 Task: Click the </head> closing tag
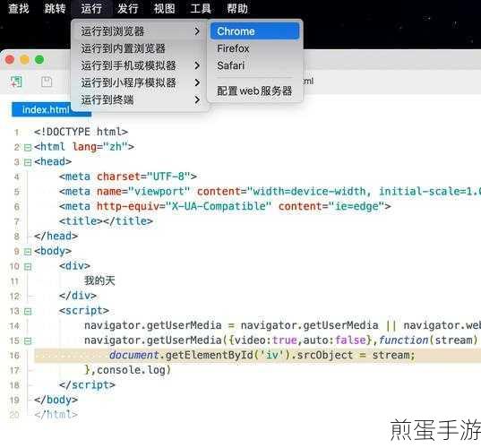(x=56, y=236)
